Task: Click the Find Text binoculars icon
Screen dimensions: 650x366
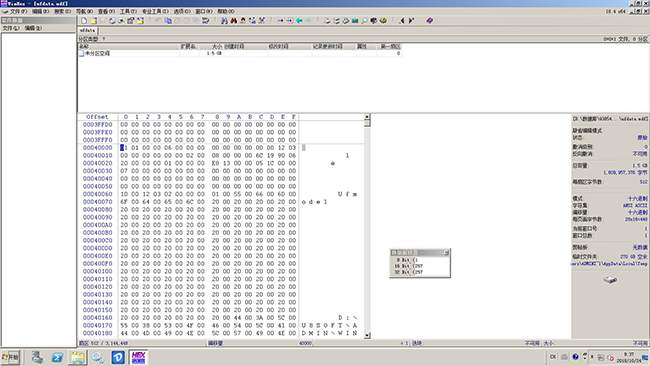Action: point(224,20)
